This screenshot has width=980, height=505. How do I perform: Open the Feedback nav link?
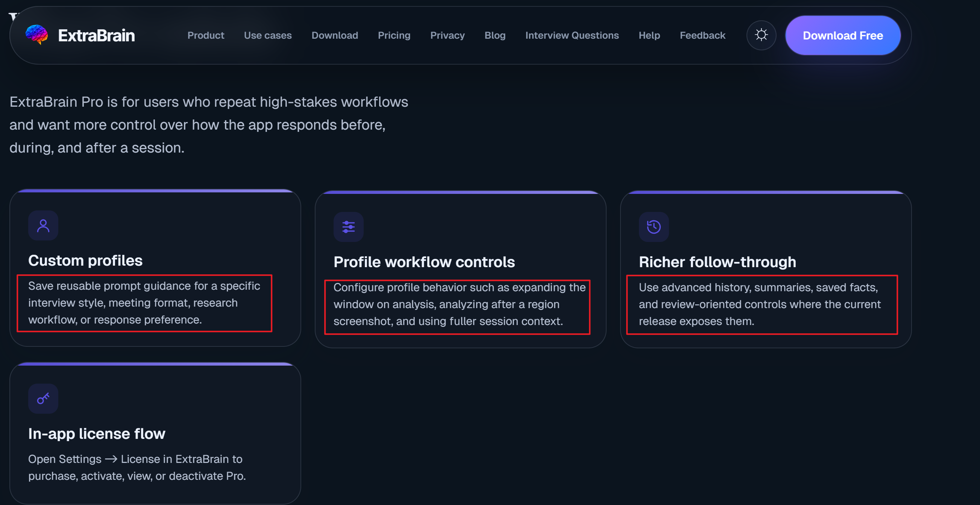tap(703, 35)
